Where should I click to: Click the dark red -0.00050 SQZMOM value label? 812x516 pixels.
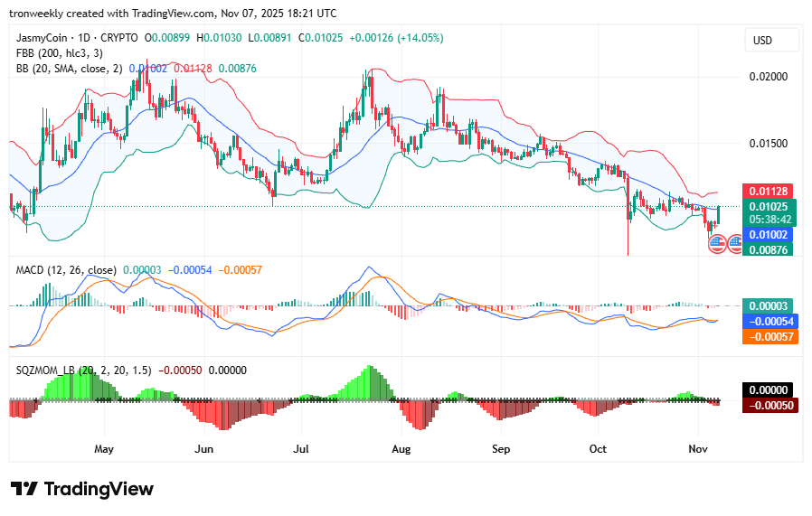(x=768, y=405)
